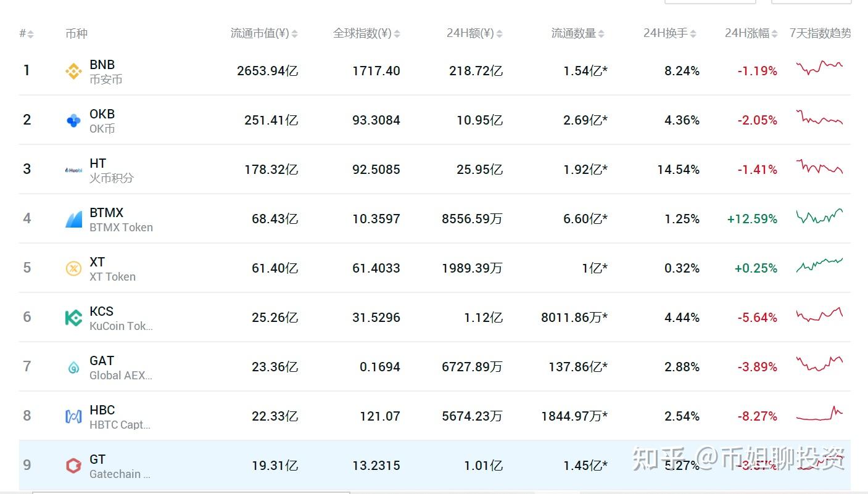
Task: View OKB 7-day trend chart
Action: (x=819, y=117)
